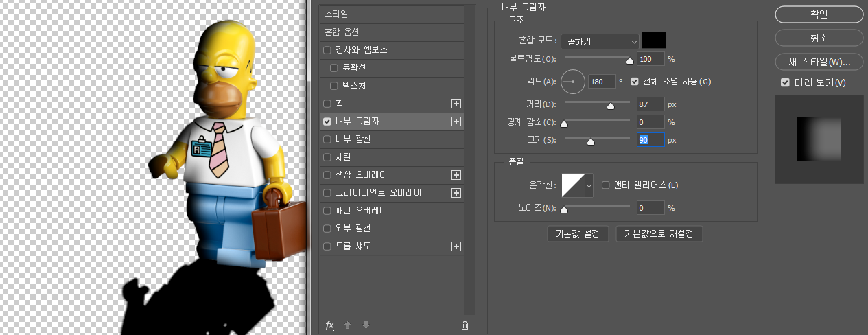Enable the 획 checkbox
Viewport: 868px width, 335px height.
(x=327, y=104)
